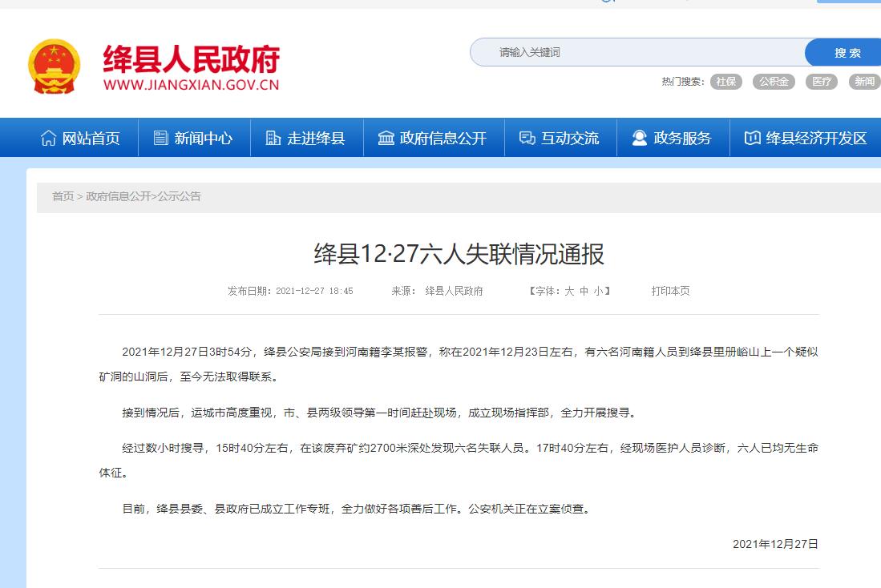Viewport: 881px width, 588px height.
Task: Set font size to 小
Action: click(x=598, y=291)
